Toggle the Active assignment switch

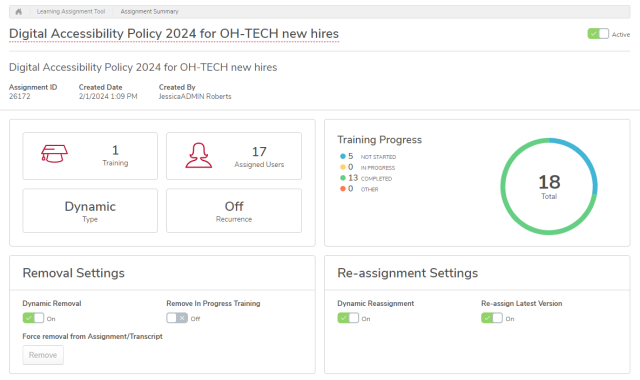click(598, 34)
